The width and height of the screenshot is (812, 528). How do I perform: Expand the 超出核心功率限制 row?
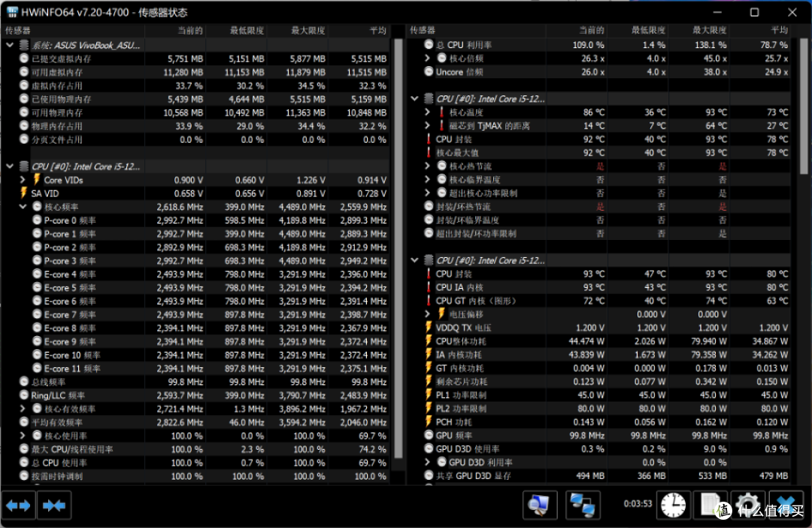(x=428, y=193)
